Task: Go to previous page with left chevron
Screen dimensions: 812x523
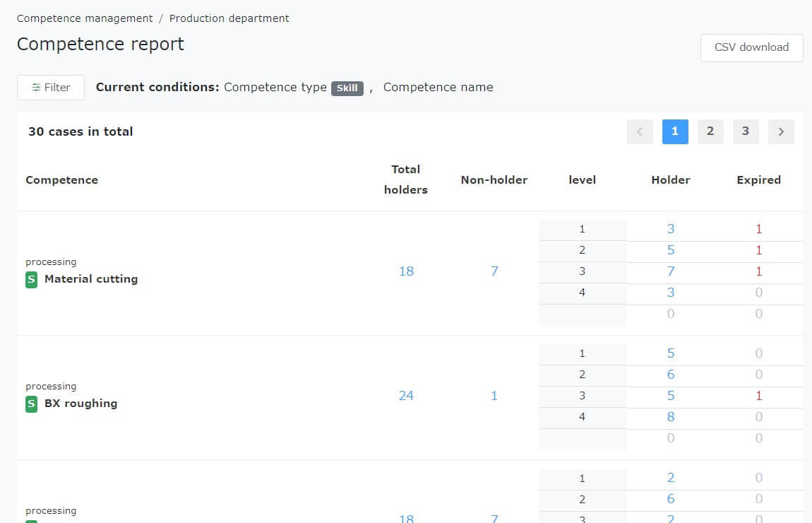Action: [640, 131]
